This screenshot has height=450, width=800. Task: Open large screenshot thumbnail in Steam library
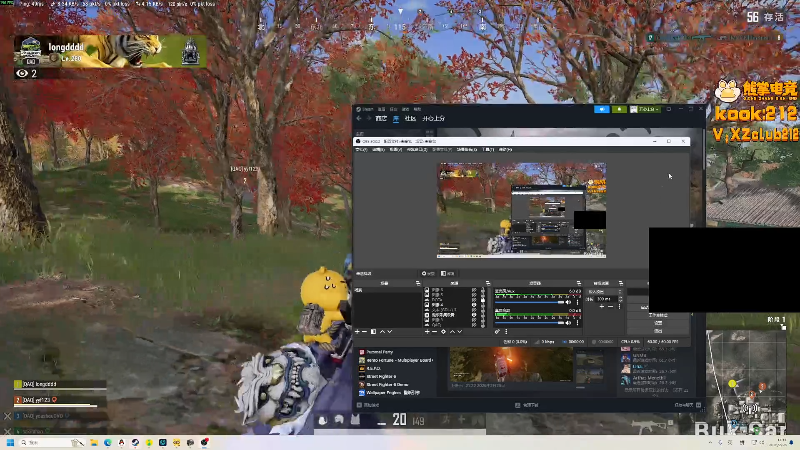(511, 365)
